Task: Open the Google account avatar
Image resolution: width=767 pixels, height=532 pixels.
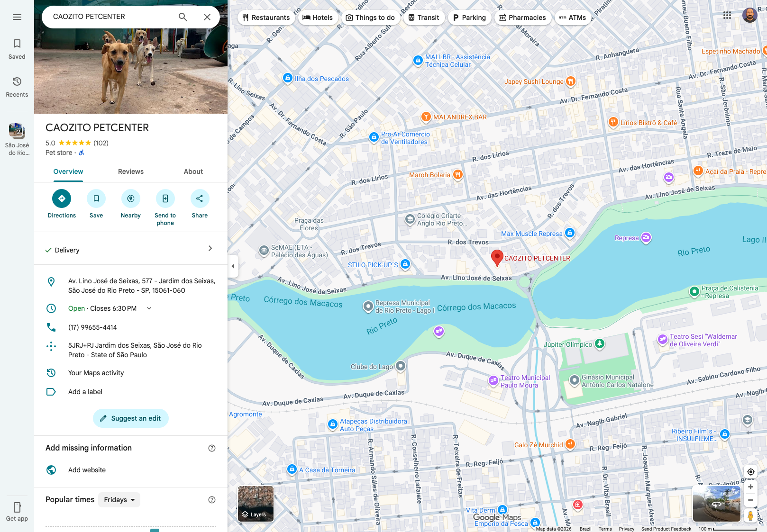Action: (x=749, y=15)
